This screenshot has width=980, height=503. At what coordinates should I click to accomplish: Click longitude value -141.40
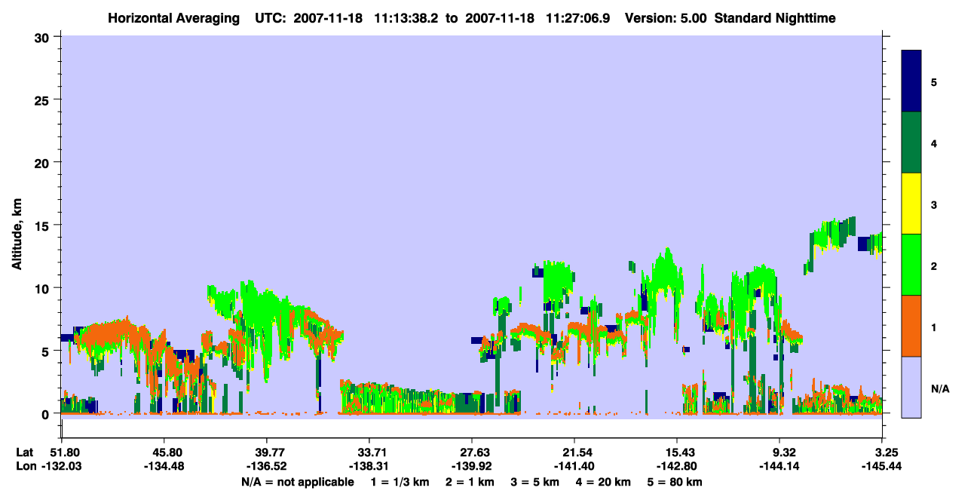[x=574, y=466]
